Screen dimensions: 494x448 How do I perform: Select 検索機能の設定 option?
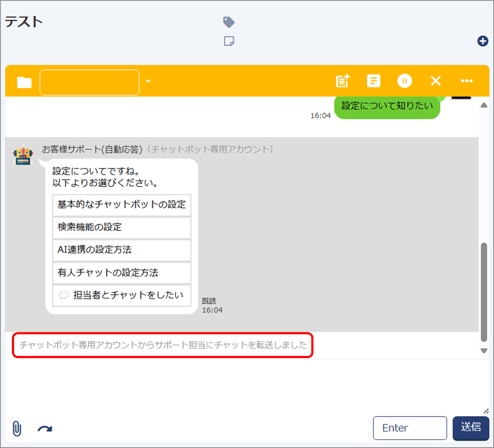pos(122,227)
